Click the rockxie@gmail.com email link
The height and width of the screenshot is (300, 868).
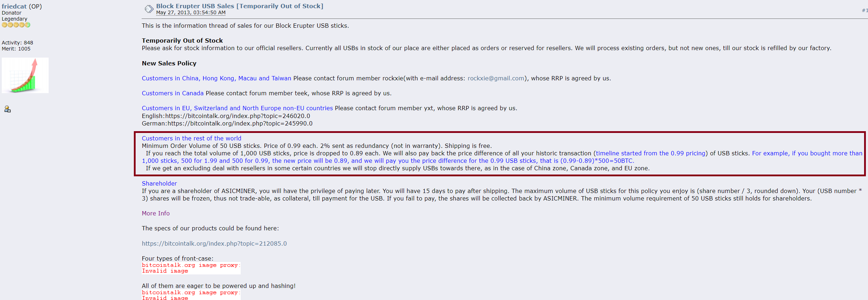[496, 78]
